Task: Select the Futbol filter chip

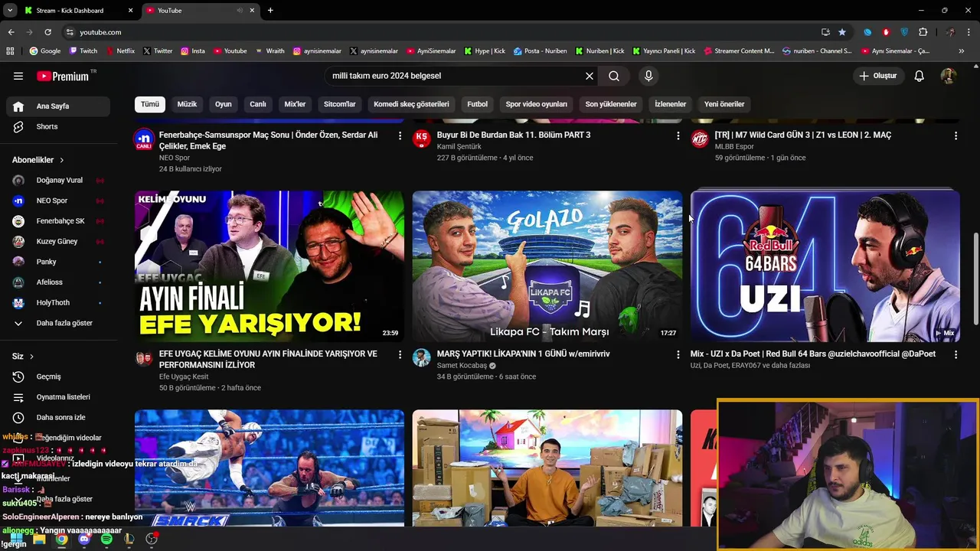Action: click(x=478, y=104)
